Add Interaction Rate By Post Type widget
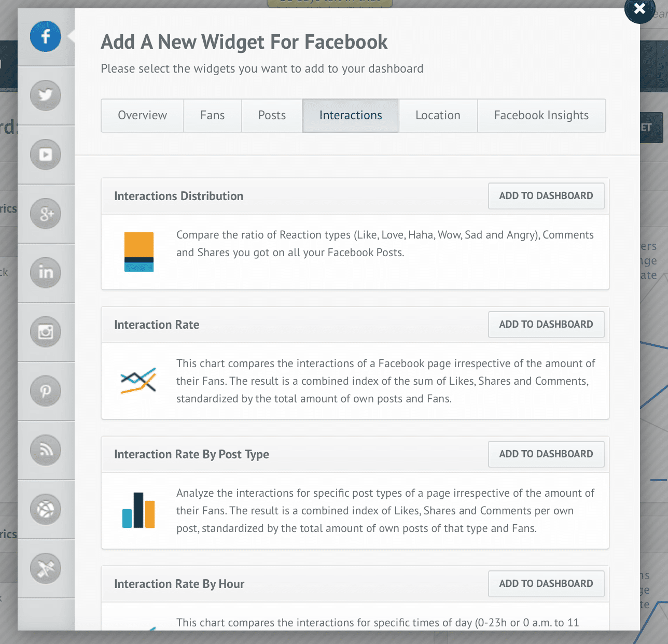Image resolution: width=668 pixels, height=644 pixels. point(546,454)
